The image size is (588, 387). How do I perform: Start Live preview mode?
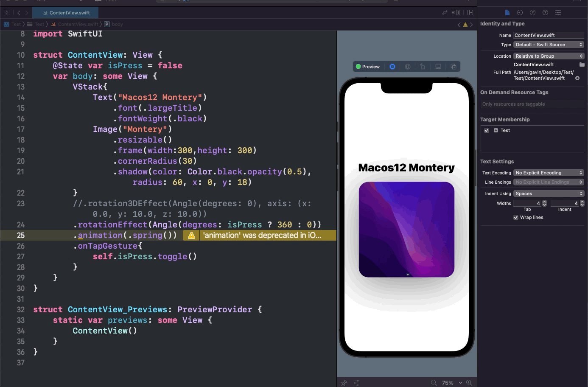(x=392, y=67)
